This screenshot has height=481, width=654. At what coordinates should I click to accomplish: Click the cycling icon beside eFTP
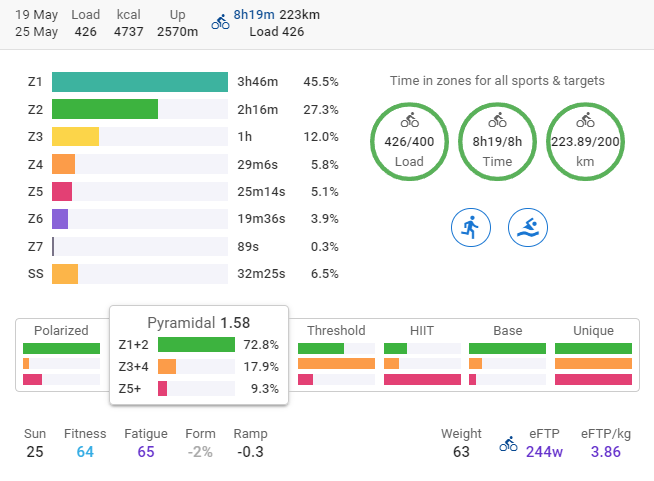(508, 443)
